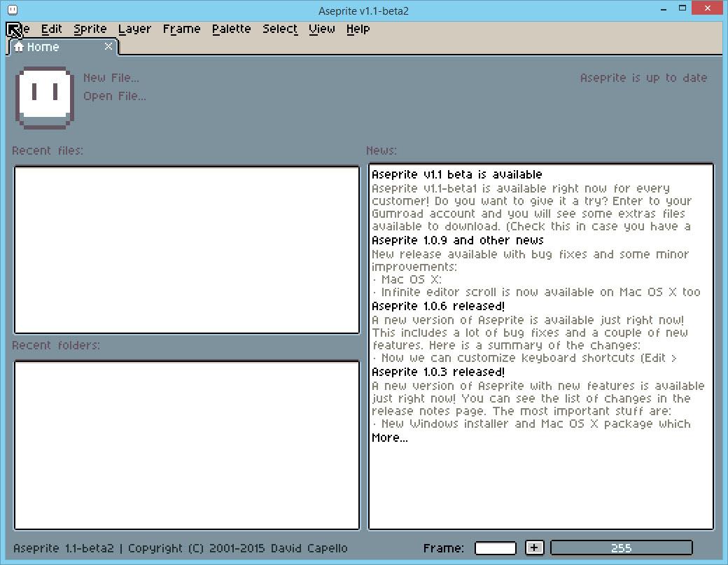Open 'Aseprite 1.0.6 released!' news item

pos(438,307)
